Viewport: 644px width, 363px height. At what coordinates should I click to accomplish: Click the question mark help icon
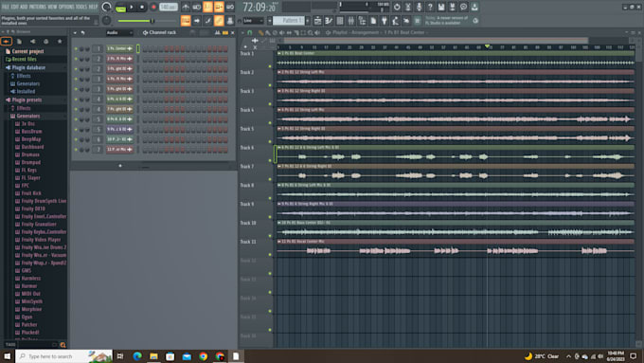pyautogui.click(x=430, y=7)
